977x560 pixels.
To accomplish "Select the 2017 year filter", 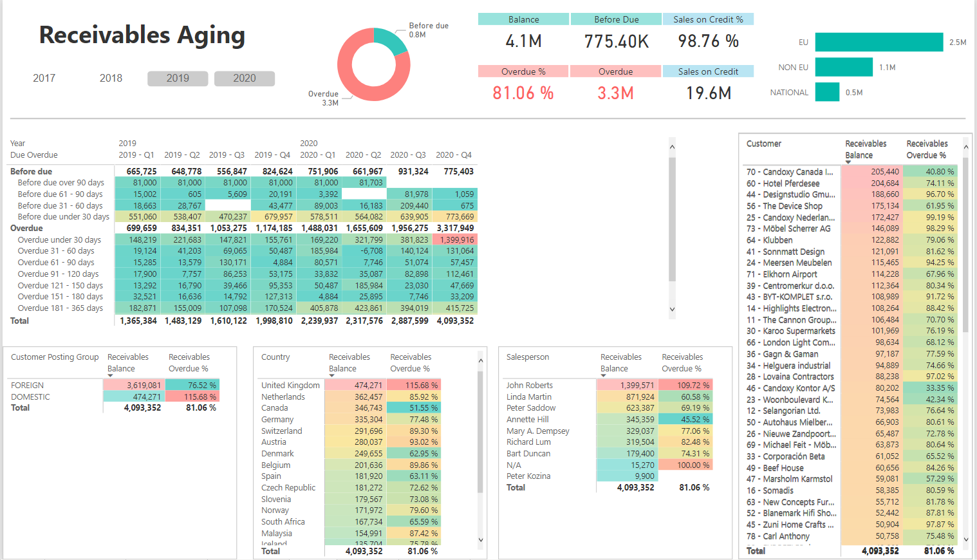I will tap(44, 78).
